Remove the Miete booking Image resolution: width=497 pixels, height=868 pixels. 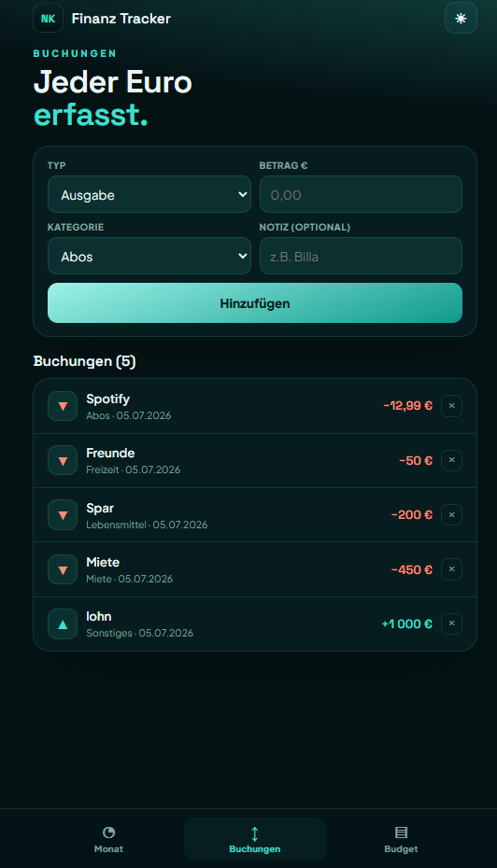coord(451,569)
